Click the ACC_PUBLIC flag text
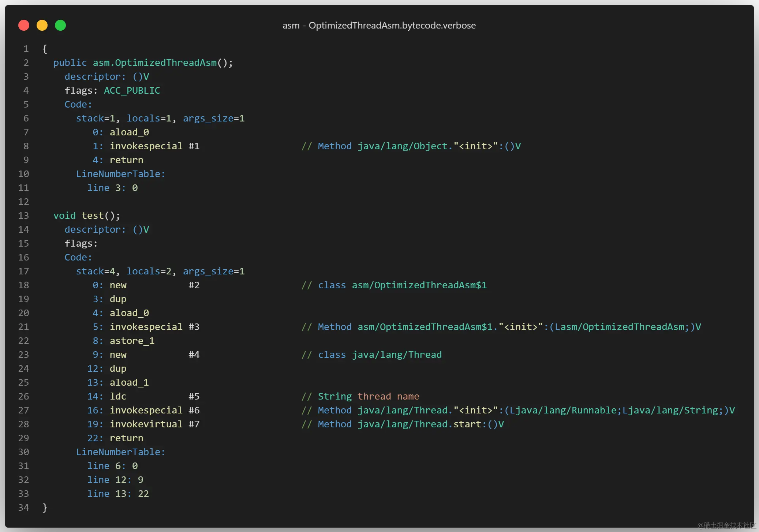The image size is (759, 532). [x=132, y=90]
